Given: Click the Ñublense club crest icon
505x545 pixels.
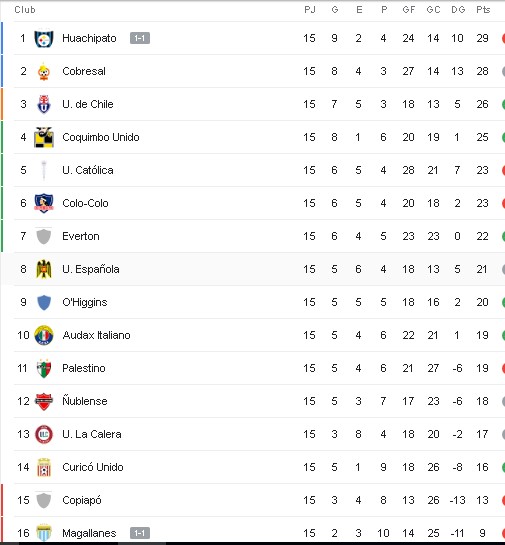Looking at the screenshot, I should [44, 401].
